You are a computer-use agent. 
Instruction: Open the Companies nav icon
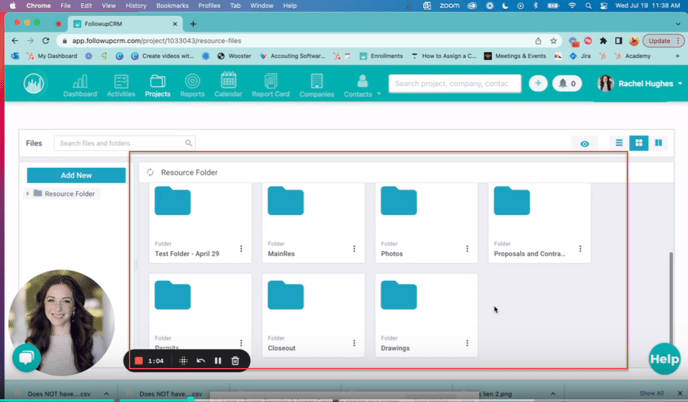click(317, 86)
